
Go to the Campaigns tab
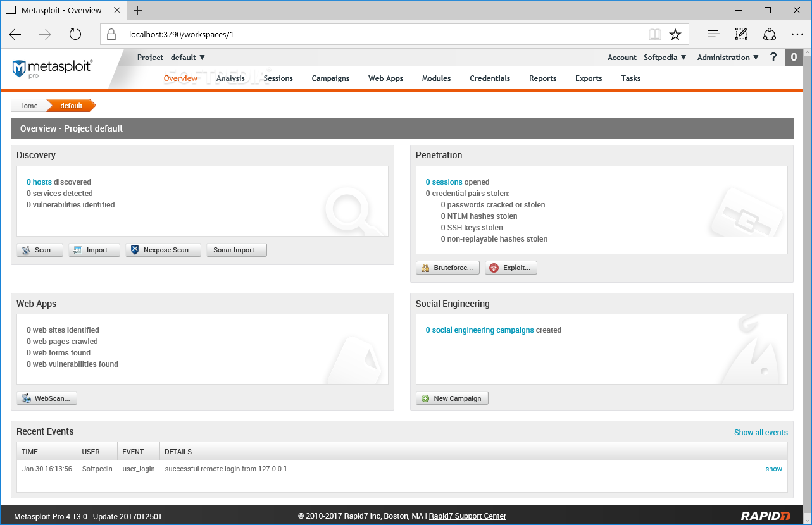(330, 78)
